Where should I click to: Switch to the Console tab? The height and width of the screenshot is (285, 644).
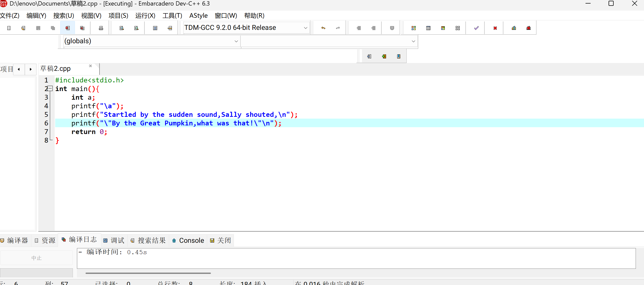click(188, 240)
